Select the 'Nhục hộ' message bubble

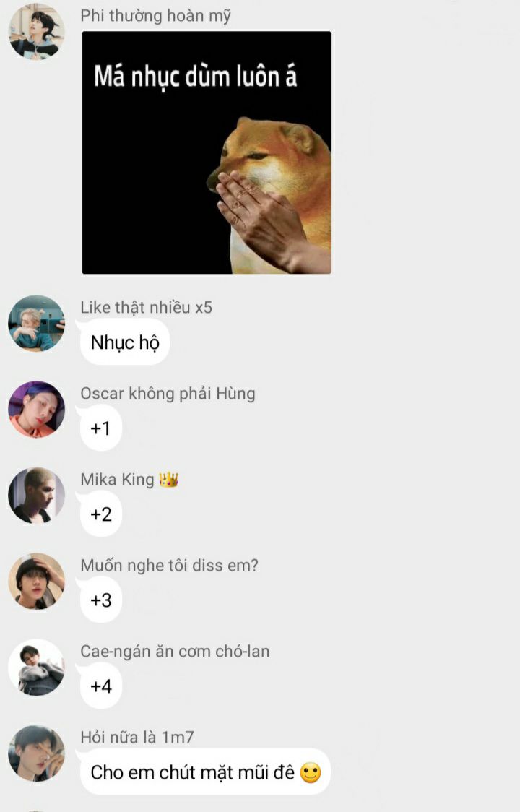point(125,342)
